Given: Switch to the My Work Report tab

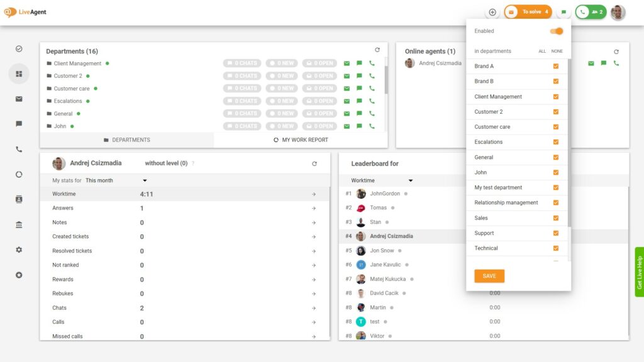Looking at the screenshot, I should (x=301, y=140).
